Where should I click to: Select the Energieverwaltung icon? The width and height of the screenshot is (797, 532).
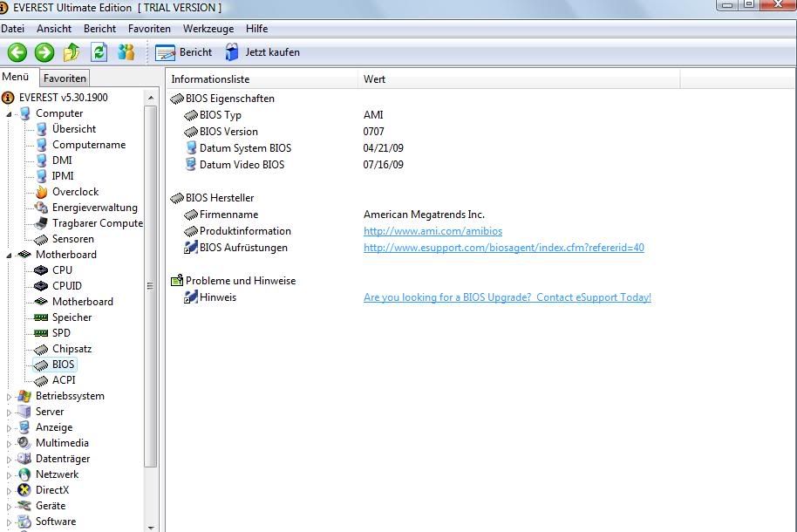pos(41,208)
